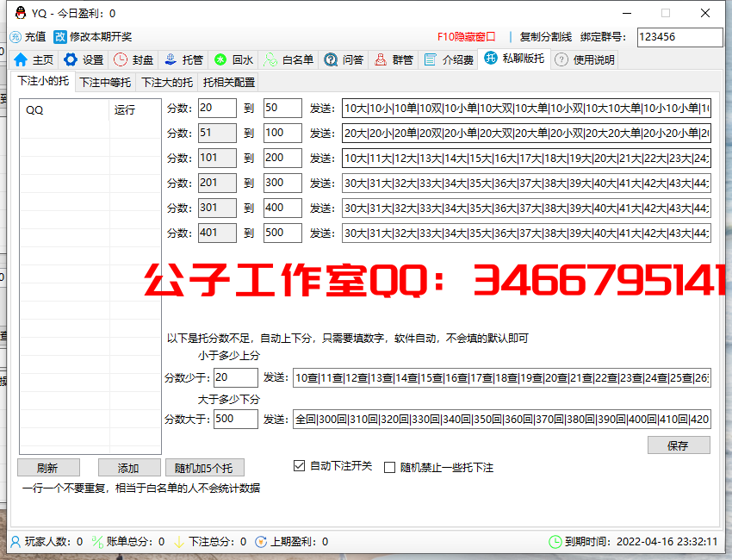Click the lower score field containing 401
This screenshot has height=560, width=732.
tap(217, 233)
